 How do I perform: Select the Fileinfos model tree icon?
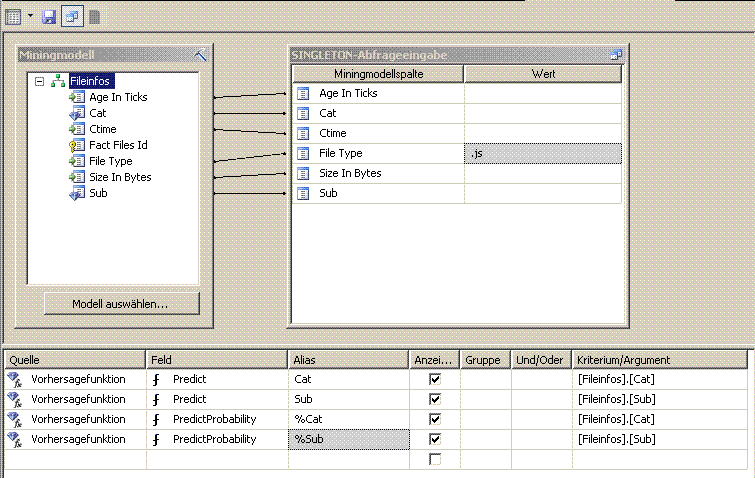[x=58, y=81]
